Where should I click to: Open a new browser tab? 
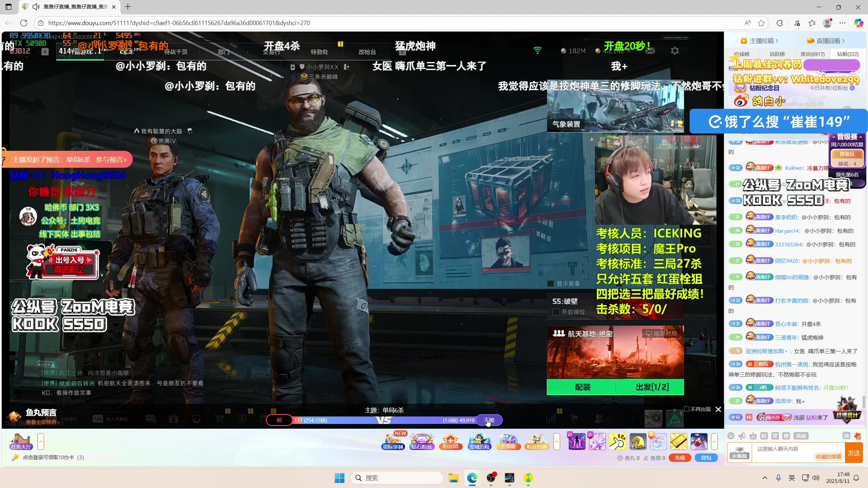click(128, 7)
